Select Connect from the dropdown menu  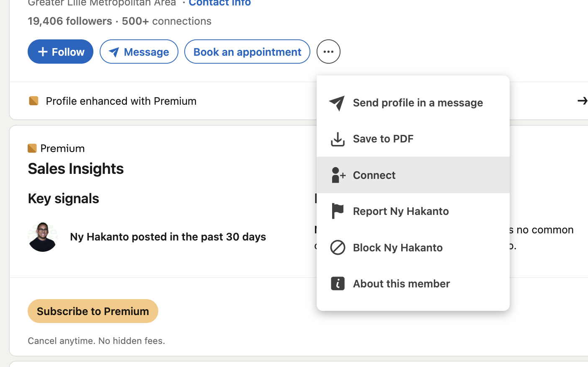413,175
